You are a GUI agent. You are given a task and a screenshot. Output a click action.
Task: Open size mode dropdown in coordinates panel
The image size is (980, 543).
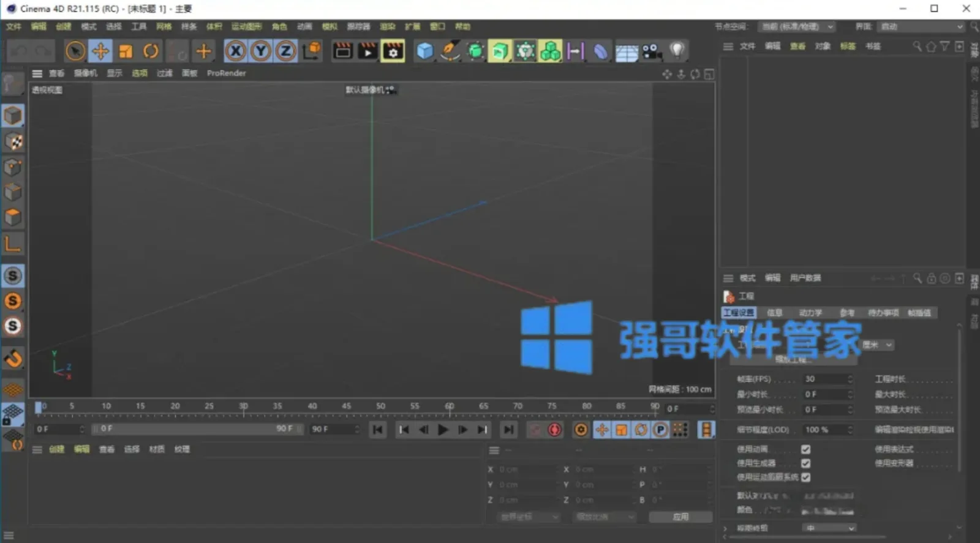pos(604,517)
